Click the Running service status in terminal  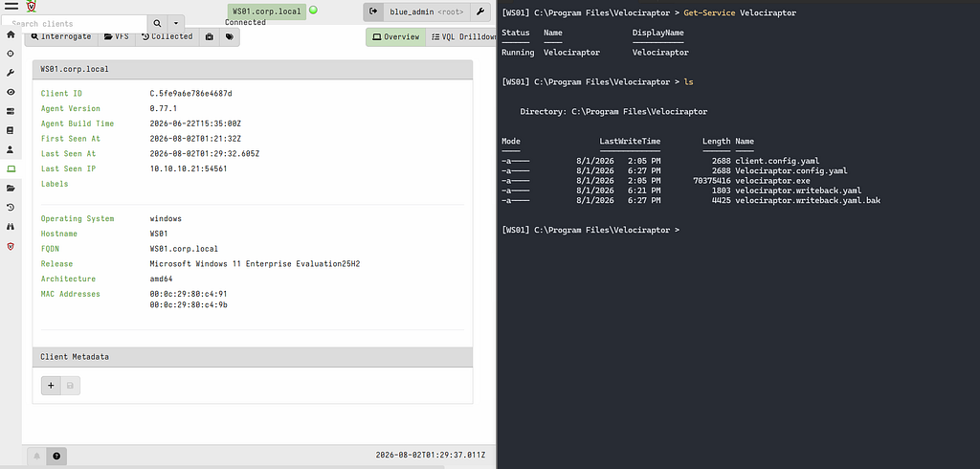tap(518, 53)
